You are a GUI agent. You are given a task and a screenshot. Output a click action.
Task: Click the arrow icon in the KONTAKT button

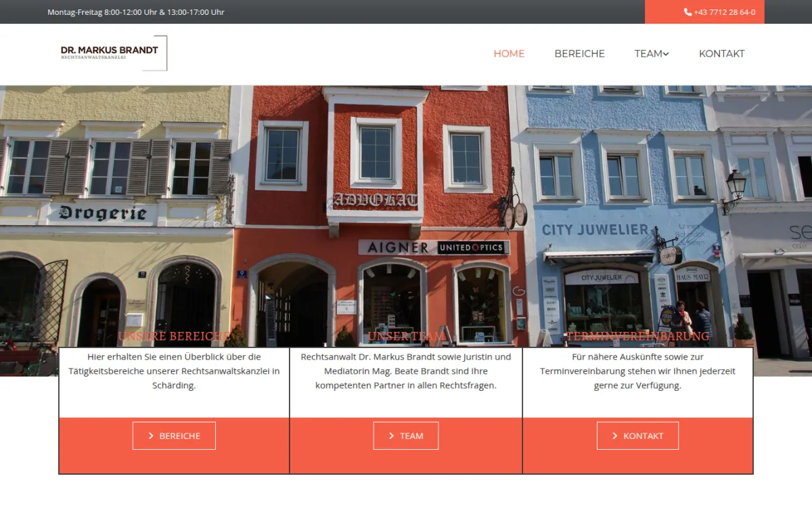(x=614, y=436)
